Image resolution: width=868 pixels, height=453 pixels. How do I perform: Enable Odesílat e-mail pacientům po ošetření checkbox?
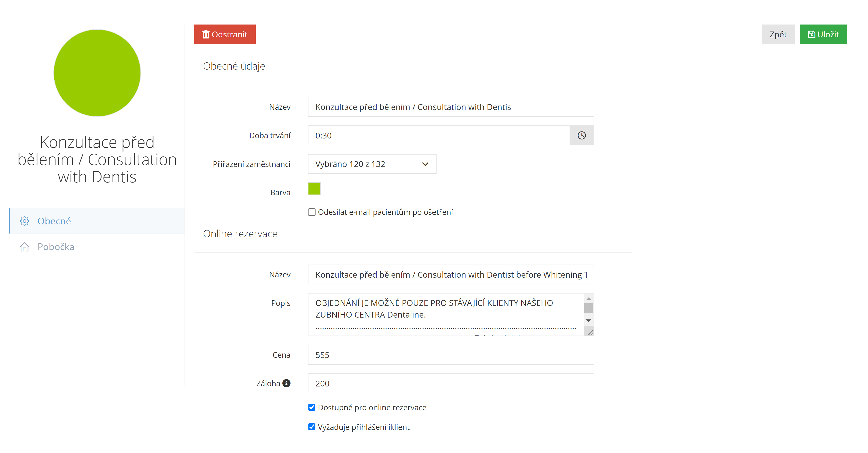coord(312,212)
